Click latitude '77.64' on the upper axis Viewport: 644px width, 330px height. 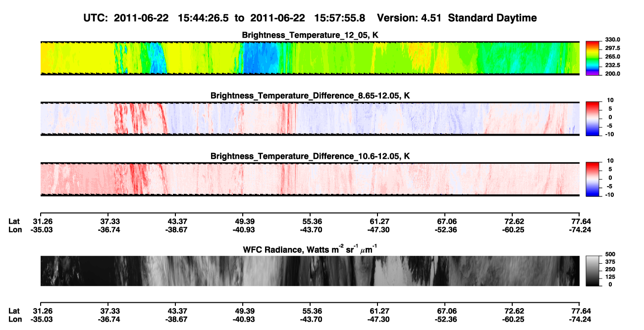[x=580, y=221]
